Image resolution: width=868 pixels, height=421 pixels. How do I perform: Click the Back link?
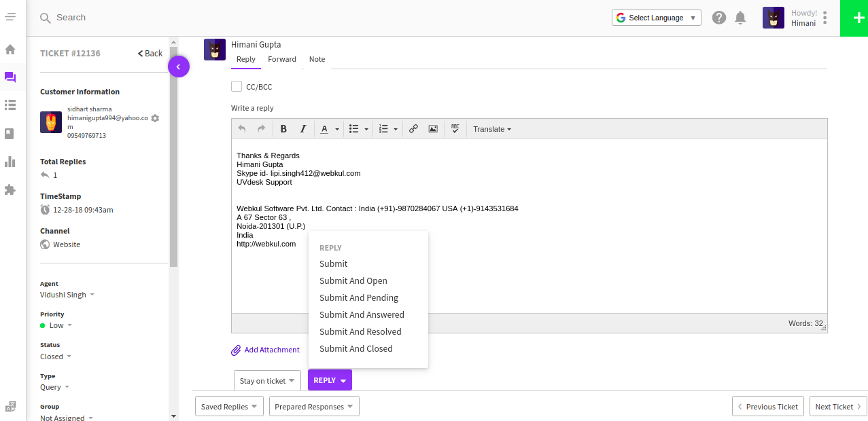coord(150,53)
